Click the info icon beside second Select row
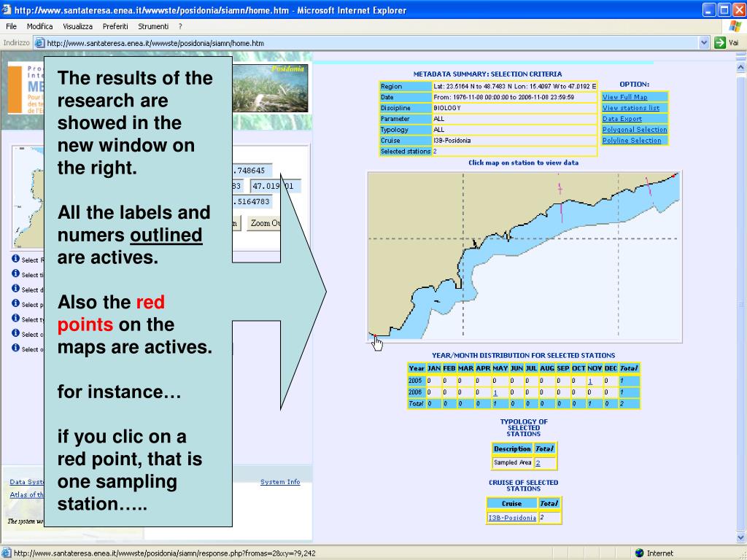 point(16,273)
